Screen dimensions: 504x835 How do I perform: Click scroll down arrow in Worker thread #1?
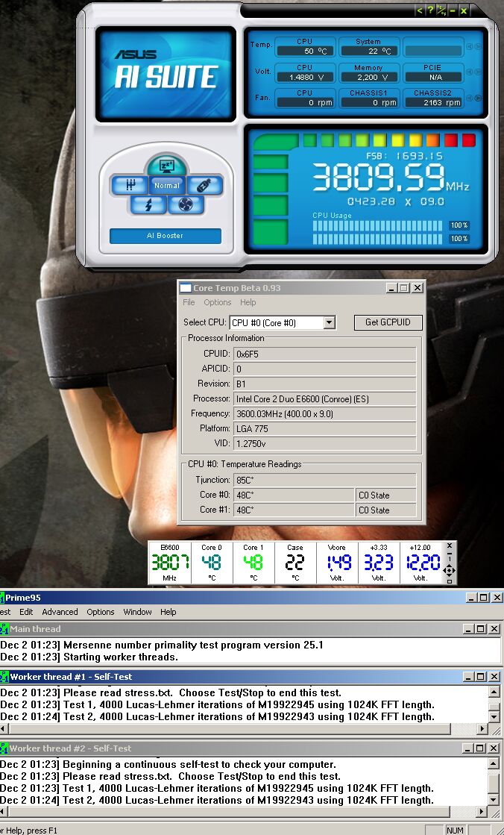pos(494,717)
